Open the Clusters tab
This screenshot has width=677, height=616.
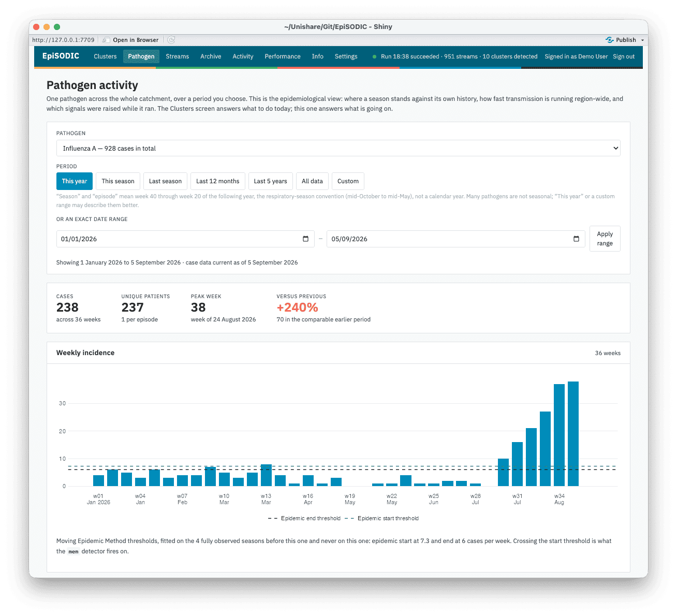coord(105,56)
